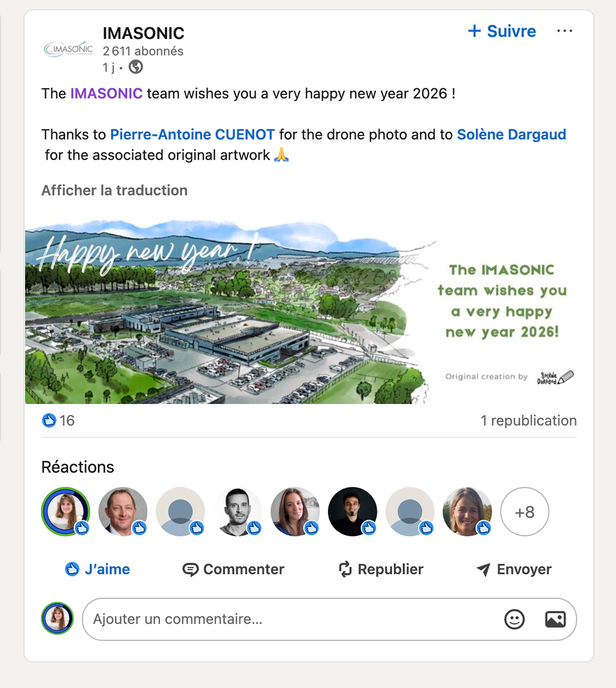616x688 pixels.
Task: Click the 2 611 abonnés follower count
Action: click(x=143, y=51)
